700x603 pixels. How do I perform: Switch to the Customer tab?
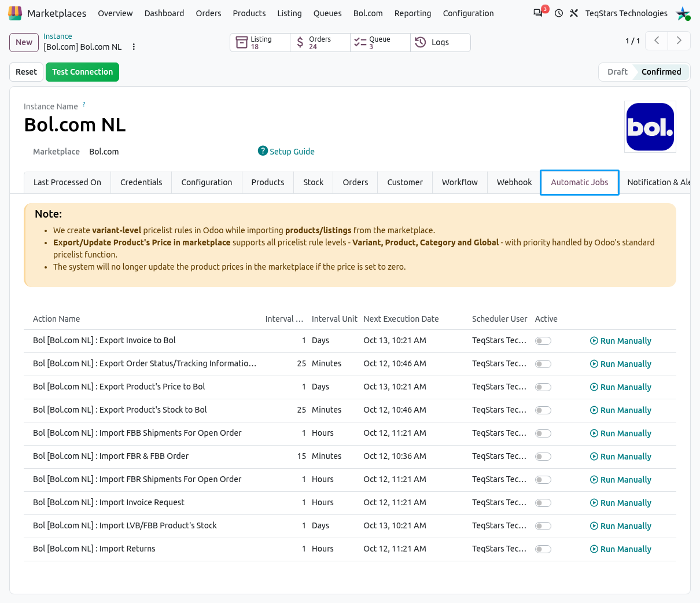(405, 182)
